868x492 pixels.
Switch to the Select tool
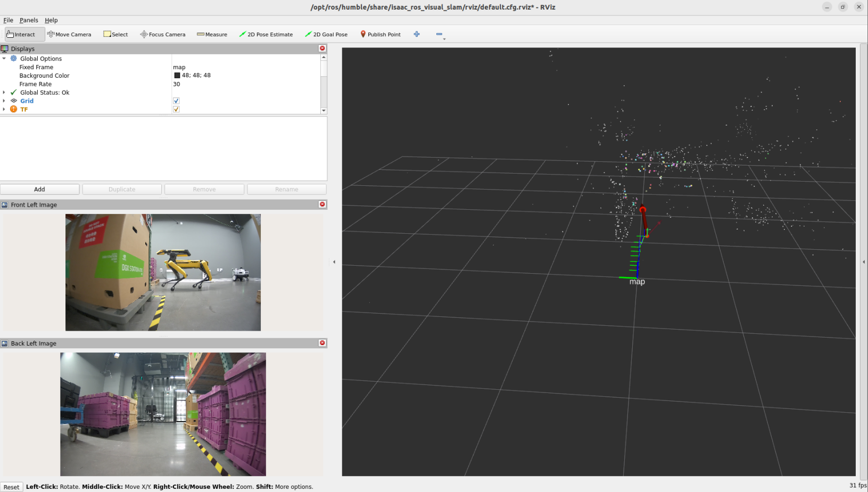point(115,34)
